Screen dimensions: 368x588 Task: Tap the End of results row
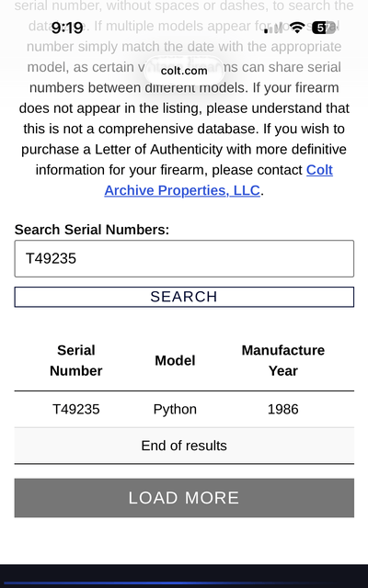[184, 446]
